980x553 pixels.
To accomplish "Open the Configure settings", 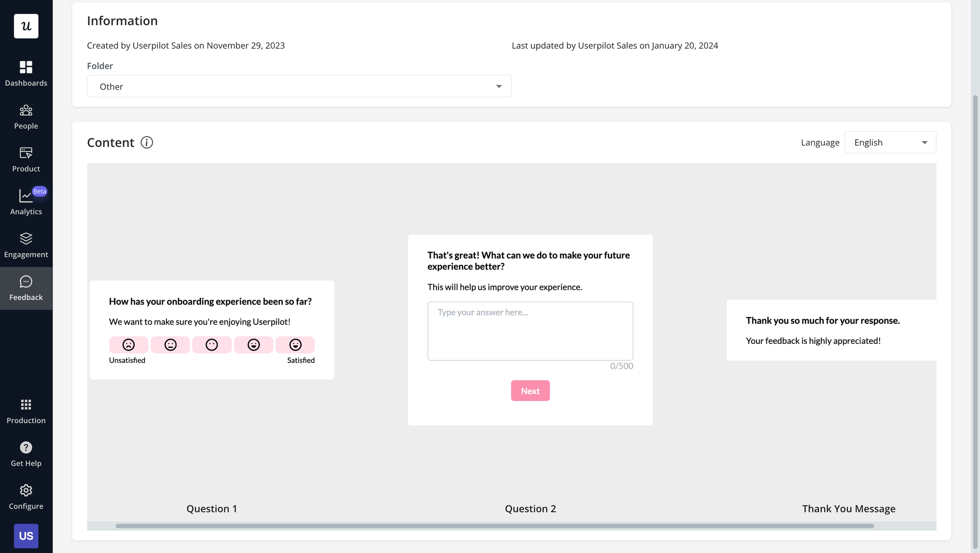I will (x=26, y=496).
